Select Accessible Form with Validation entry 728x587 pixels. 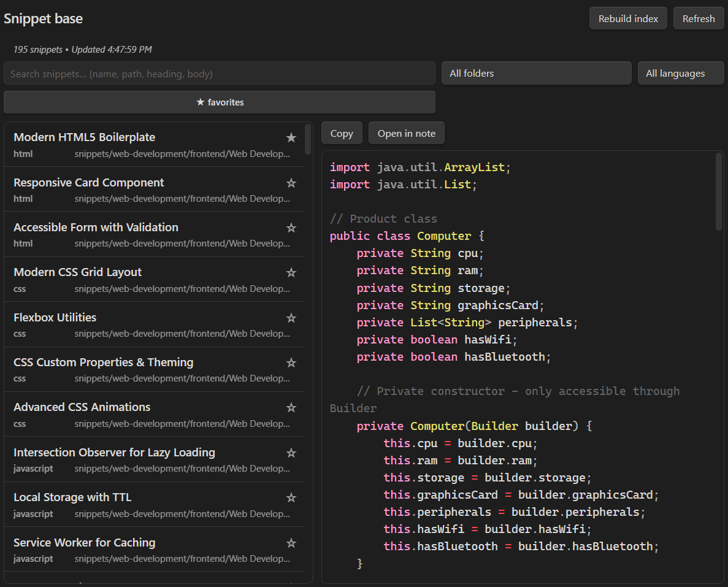point(154,234)
